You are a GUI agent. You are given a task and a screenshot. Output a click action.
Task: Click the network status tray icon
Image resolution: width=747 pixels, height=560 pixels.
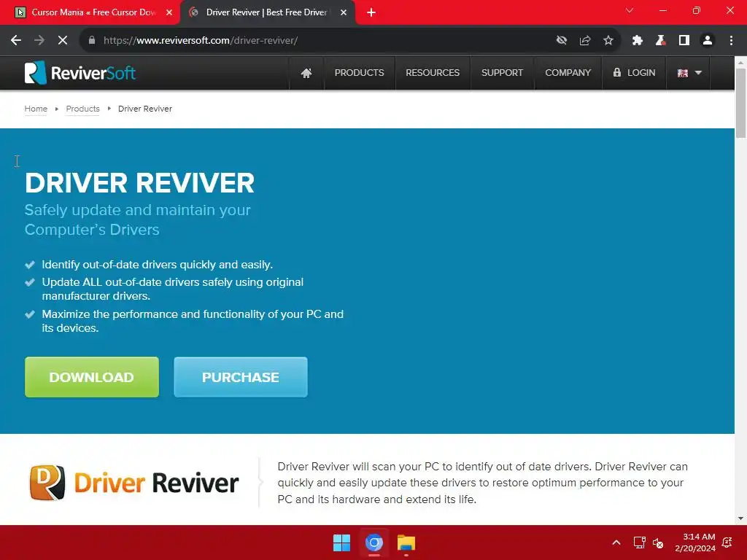pyautogui.click(x=639, y=542)
